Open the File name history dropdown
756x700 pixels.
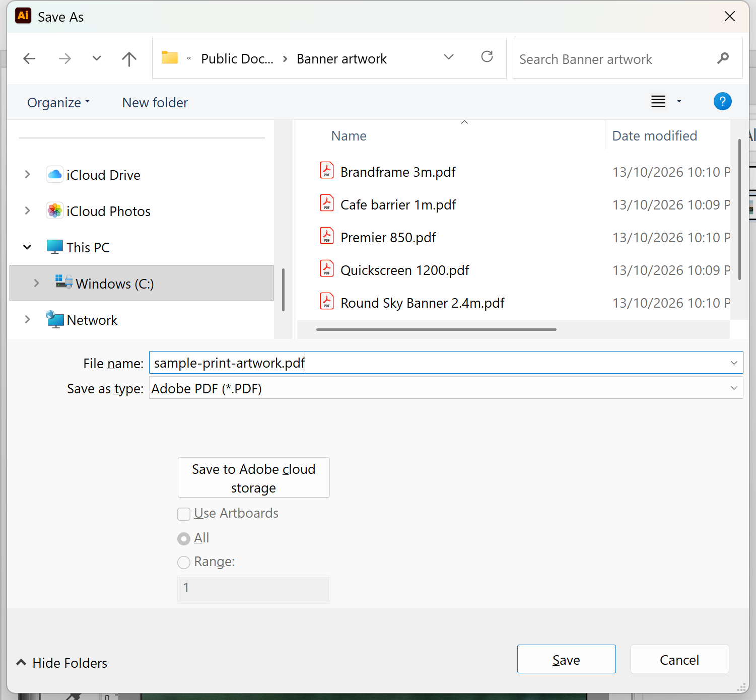(734, 363)
